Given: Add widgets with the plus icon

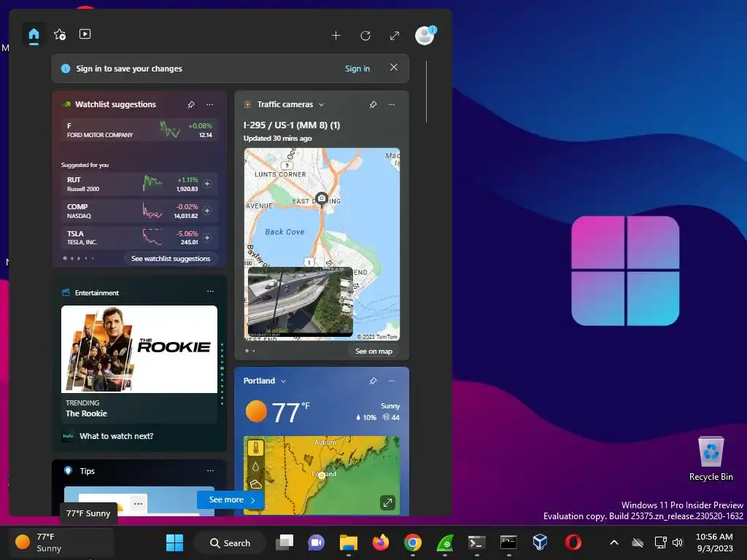Looking at the screenshot, I should 336,35.
